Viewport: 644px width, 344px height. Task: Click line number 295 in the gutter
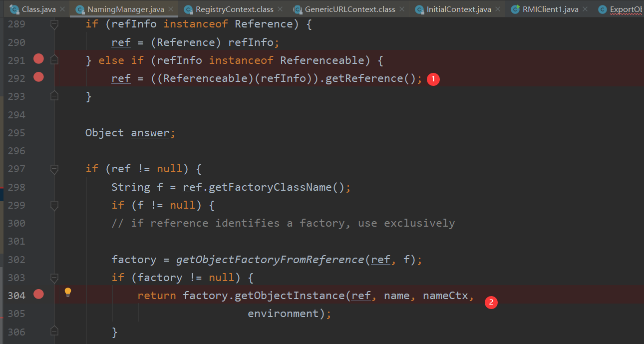(x=16, y=133)
